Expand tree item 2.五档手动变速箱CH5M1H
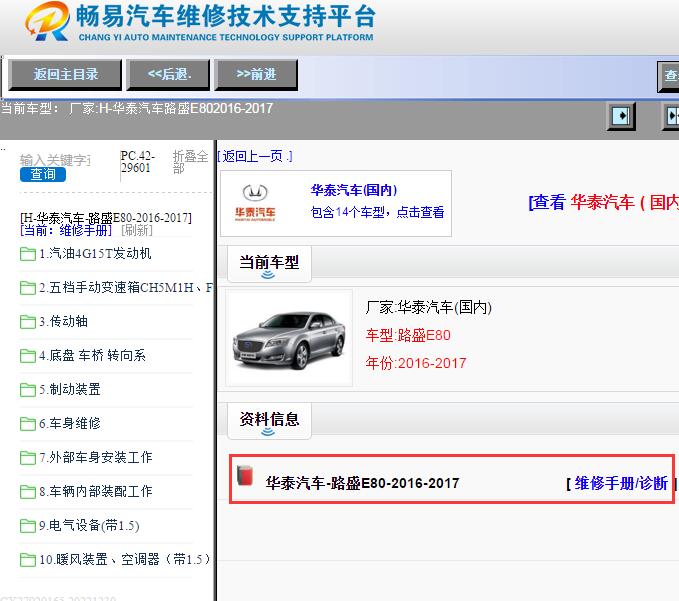This screenshot has height=601, width=679. 126,288
